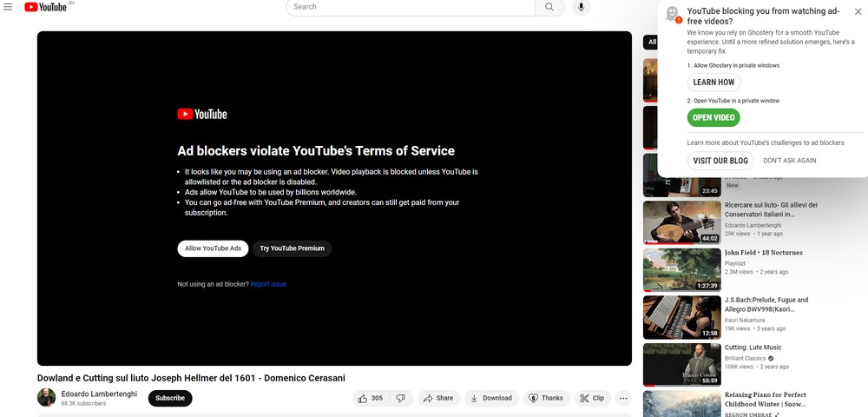Open Relaxing Piano Childhood Winter thumbnail

[x=682, y=404]
